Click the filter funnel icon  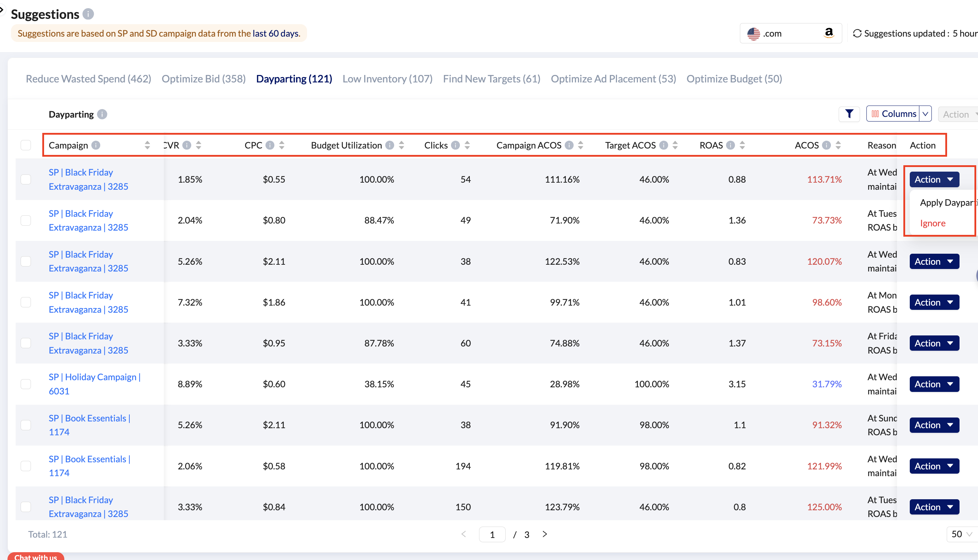(849, 114)
